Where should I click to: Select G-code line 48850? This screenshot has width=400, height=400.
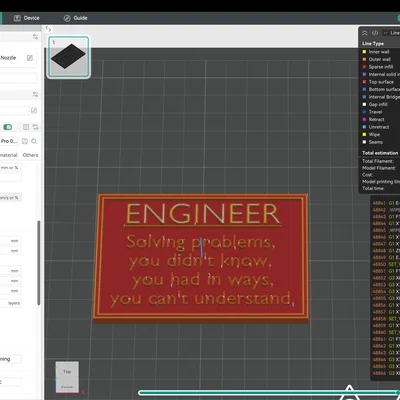(386, 264)
